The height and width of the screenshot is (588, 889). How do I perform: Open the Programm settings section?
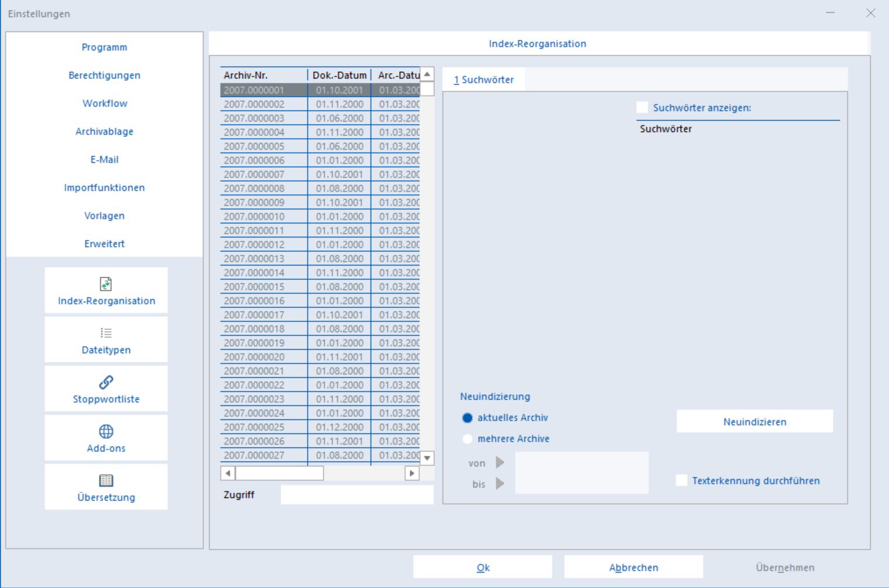pyautogui.click(x=104, y=47)
